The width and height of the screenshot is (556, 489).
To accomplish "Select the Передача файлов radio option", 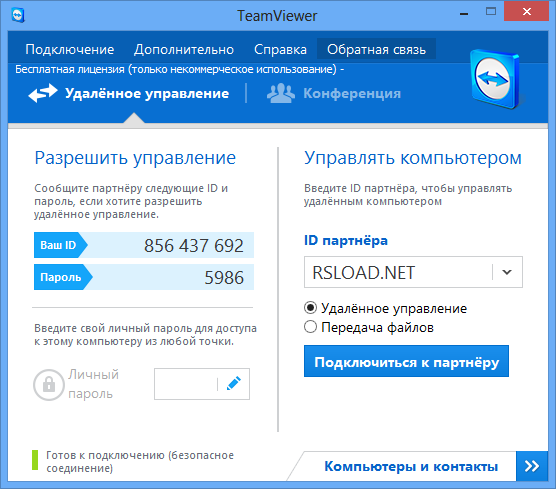I will 310,327.
